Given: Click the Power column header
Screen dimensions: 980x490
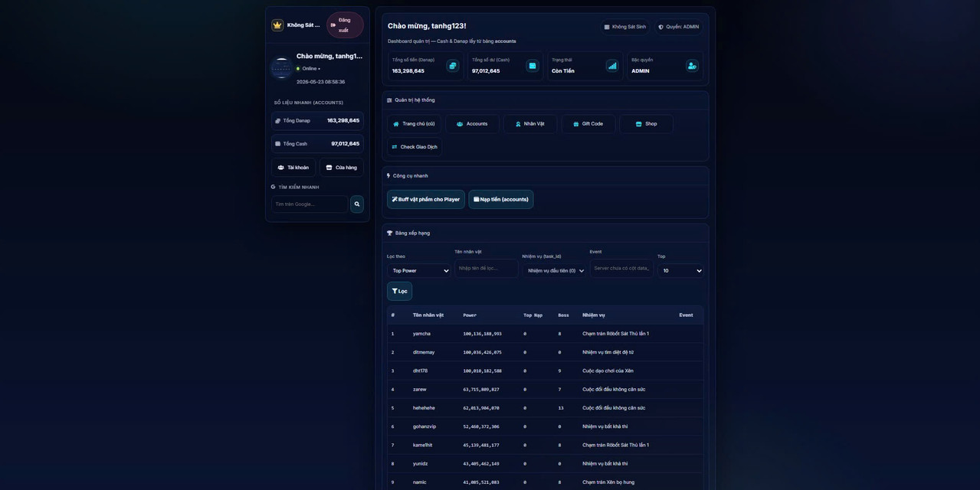Looking at the screenshot, I should (x=470, y=315).
